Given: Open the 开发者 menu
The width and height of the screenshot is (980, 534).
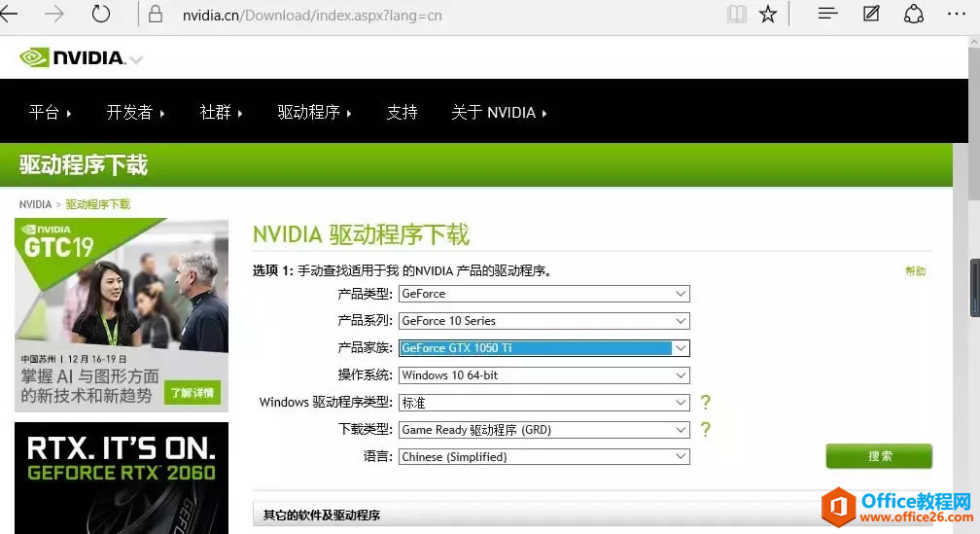Looking at the screenshot, I should pos(136,113).
